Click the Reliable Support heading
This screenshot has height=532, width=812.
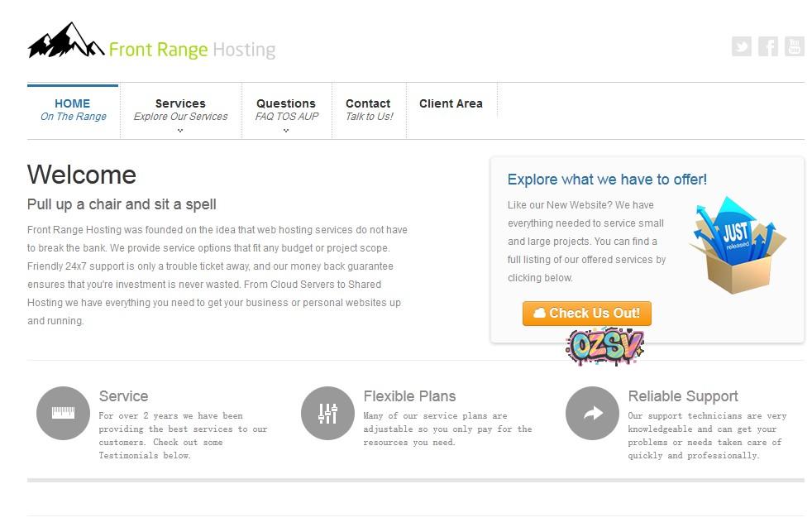[x=682, y=396]
